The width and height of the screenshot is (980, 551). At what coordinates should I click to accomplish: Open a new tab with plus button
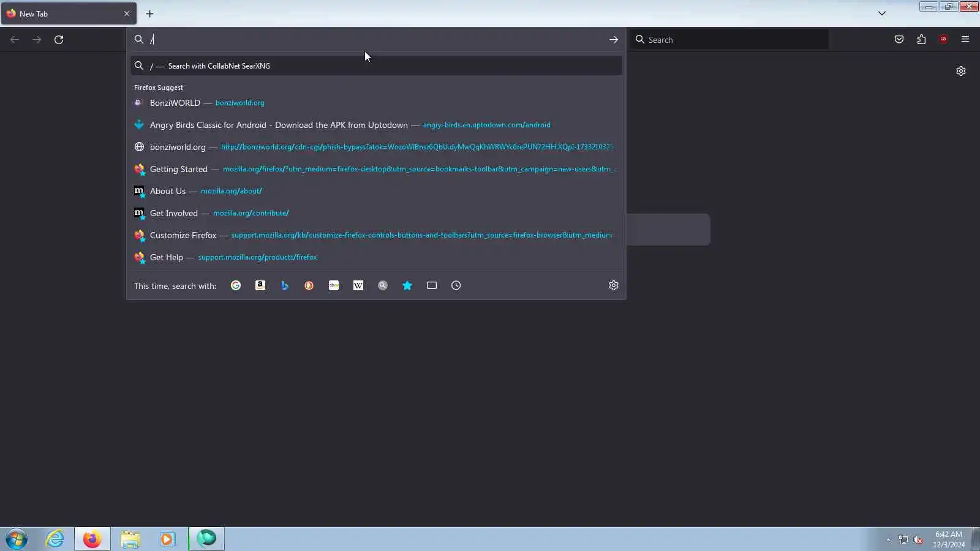pyautogui.click(x=149, y=13)
